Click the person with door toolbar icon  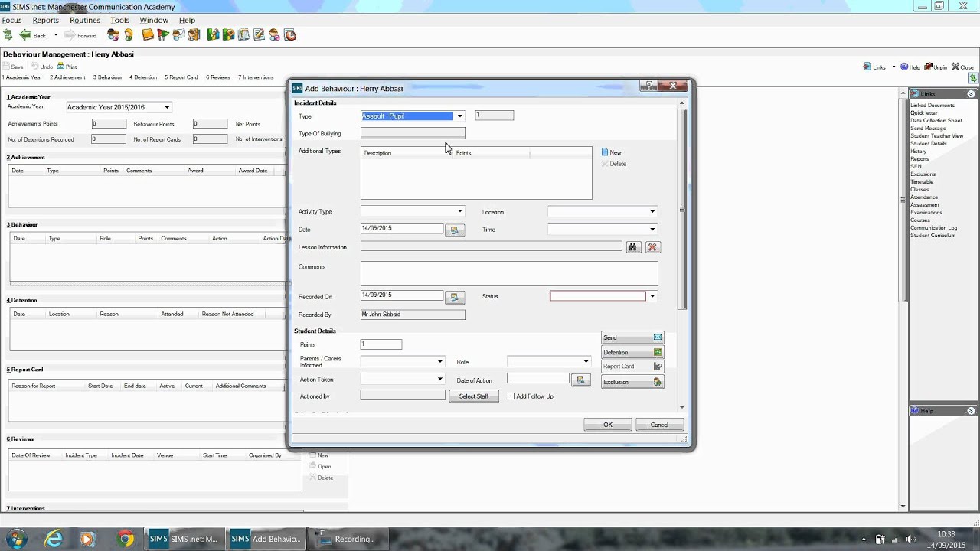194,35
